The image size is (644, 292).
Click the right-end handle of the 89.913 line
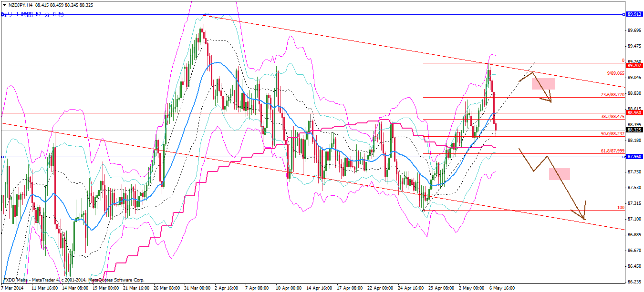(x=624, y=15)
